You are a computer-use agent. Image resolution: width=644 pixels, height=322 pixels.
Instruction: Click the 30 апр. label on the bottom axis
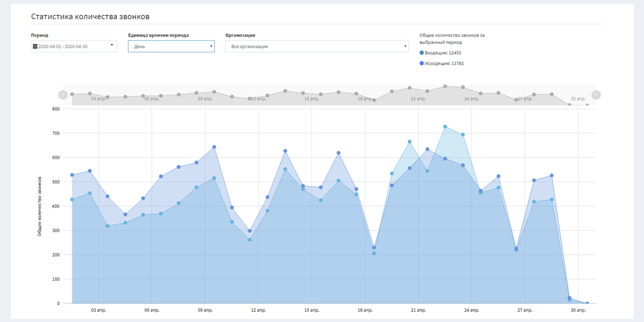pos(578,310)
